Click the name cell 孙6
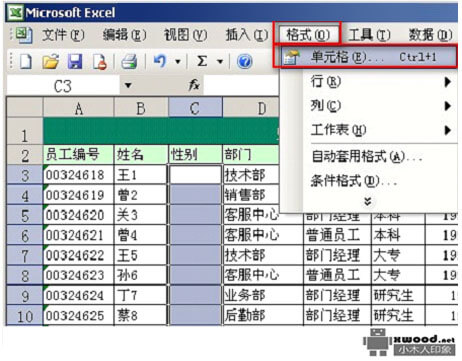462x361 pixels. pyautogui.click(x=141, y=275)
